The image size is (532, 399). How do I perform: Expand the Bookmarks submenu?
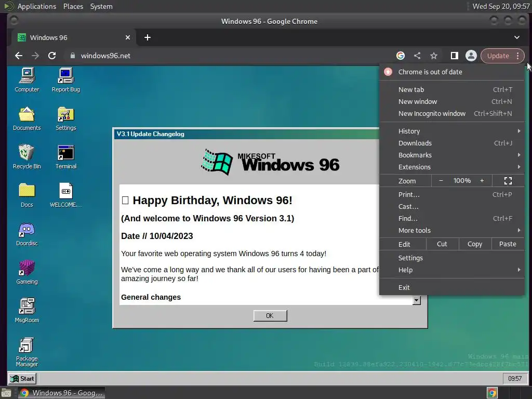[x=452, y=155]
